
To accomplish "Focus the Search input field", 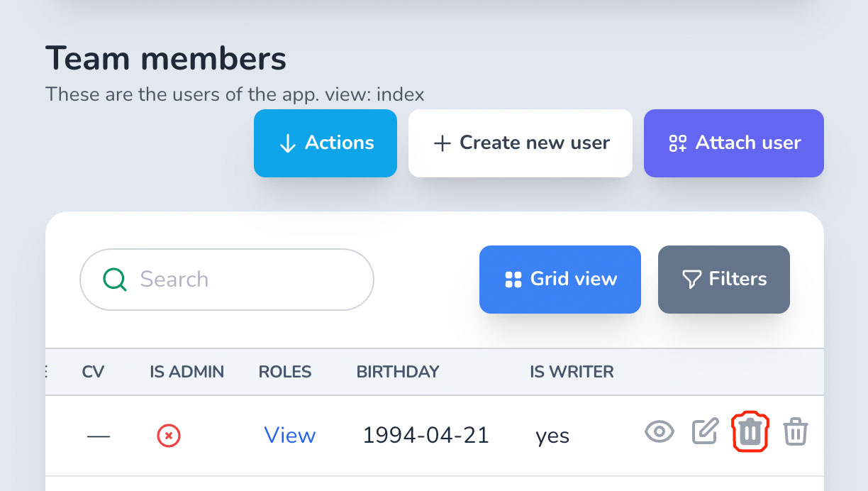I will tap(227, 280).
